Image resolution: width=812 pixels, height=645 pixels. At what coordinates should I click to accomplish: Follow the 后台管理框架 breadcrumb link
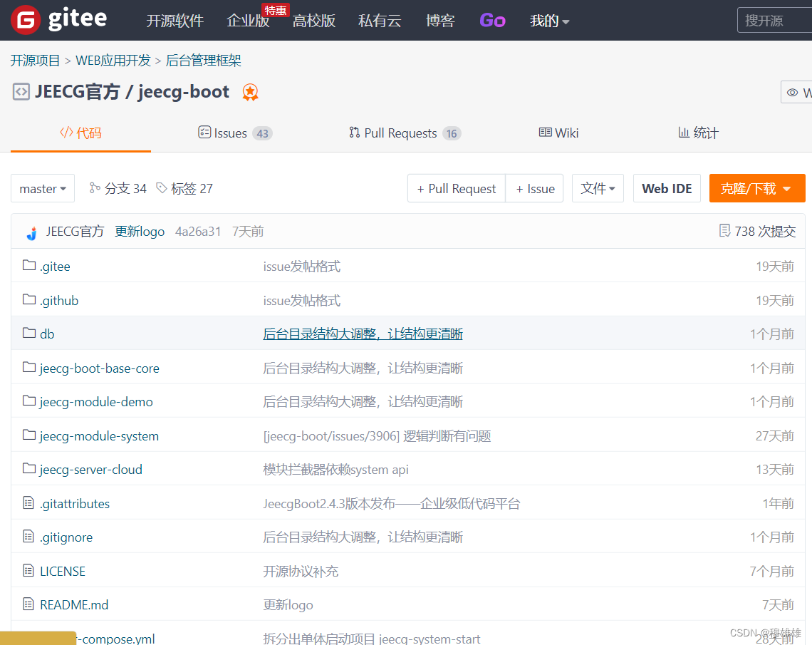[203, 61]
